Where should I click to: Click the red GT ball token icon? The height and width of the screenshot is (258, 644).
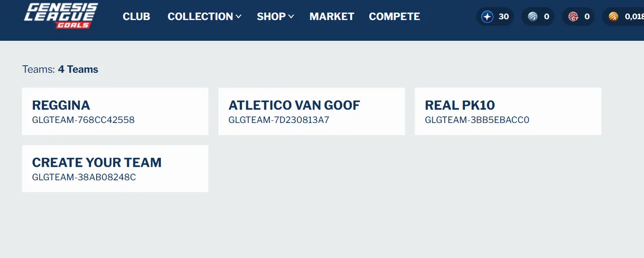point(573,17)
